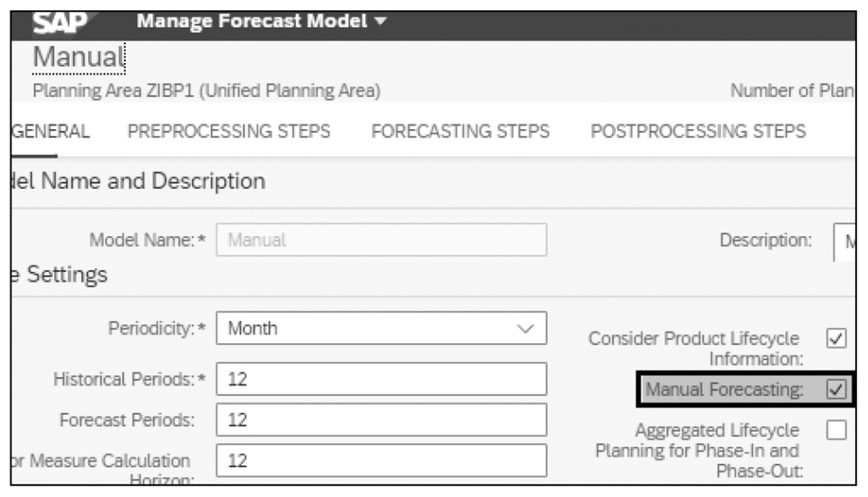Enable the Consider Product Lifecycle Information checkbox
The width and height of the screenshot is (868, 497).
point(837,338)
